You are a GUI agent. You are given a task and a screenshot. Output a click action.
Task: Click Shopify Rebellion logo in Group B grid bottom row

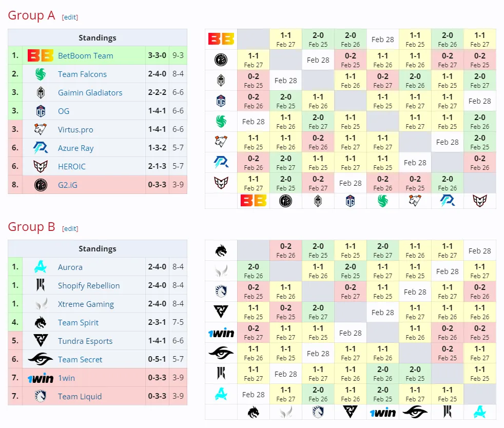pyautogui.click(x=447, y=412)
